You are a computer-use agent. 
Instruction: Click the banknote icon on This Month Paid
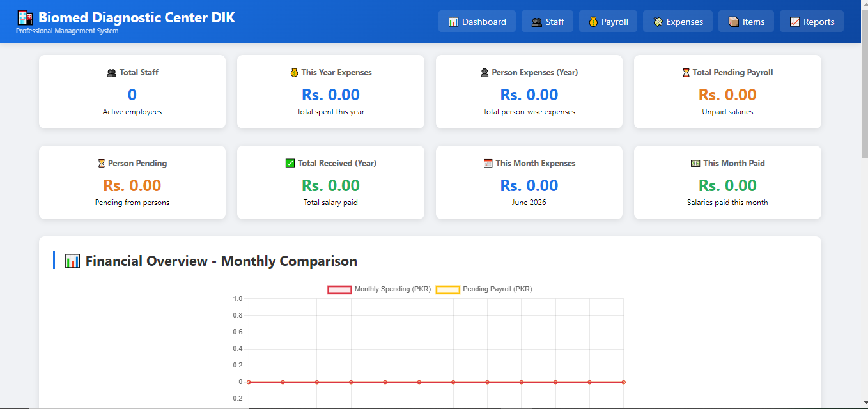pos(695,164)
